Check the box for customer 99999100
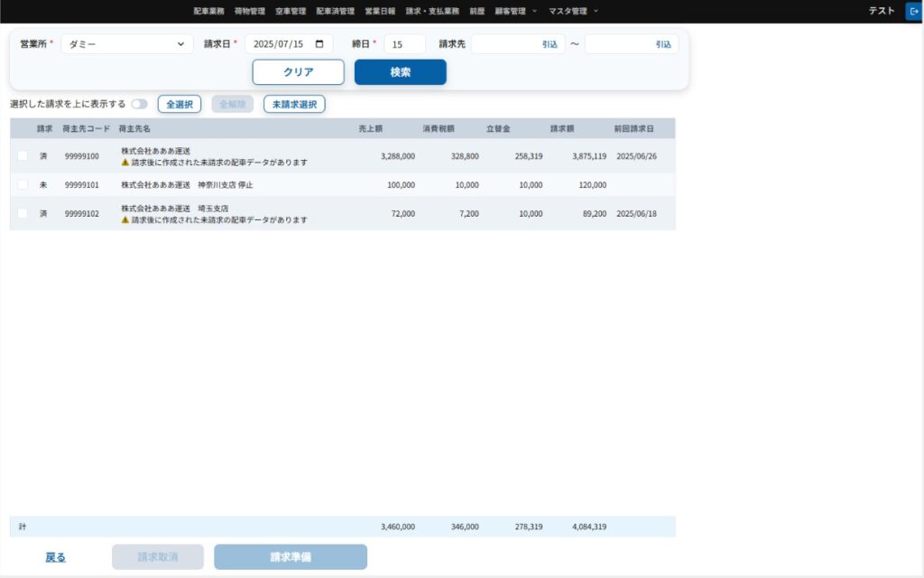The image size is (924, 578). coord(23,156)
